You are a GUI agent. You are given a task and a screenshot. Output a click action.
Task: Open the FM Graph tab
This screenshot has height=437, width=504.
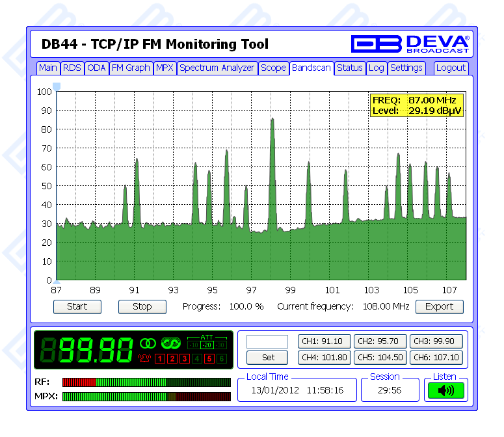tap(131, 68)
